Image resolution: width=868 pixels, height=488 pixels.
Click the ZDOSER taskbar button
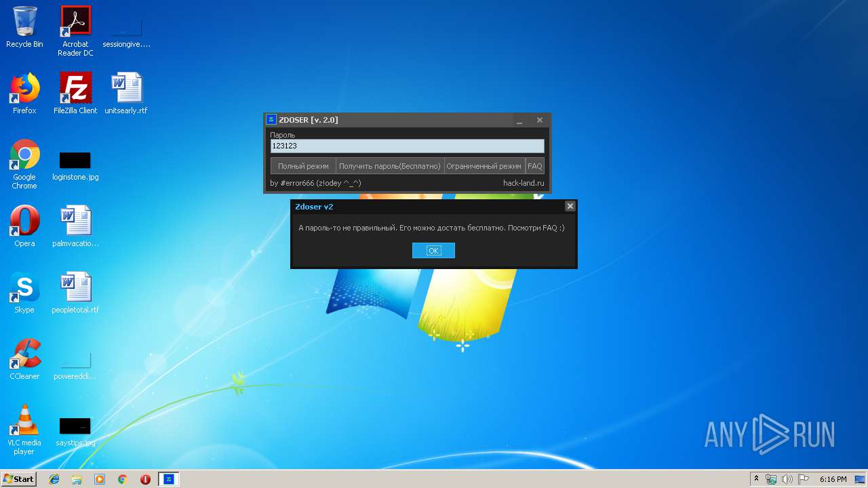169,479
